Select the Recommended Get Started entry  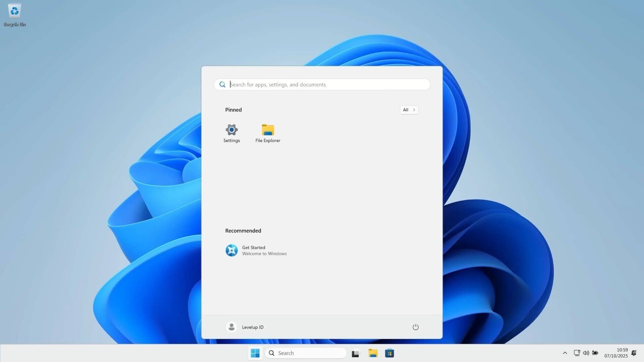(256, 250)
